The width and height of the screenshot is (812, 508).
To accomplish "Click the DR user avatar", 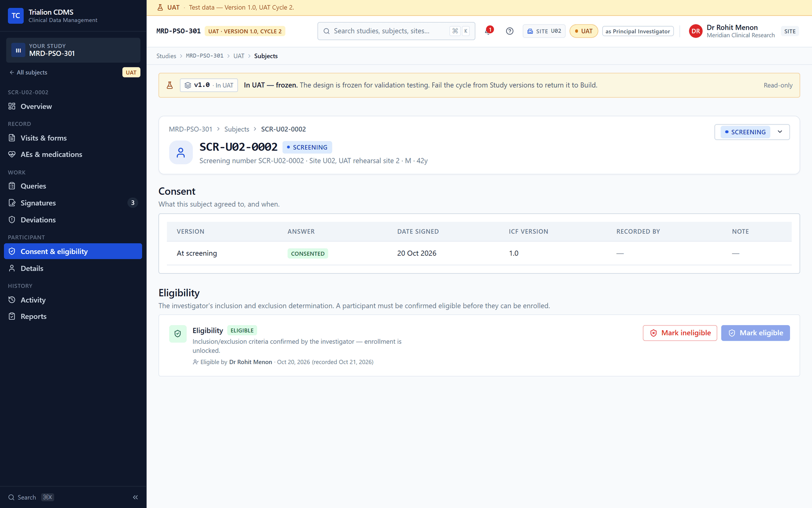I will [x=696, y=31].
